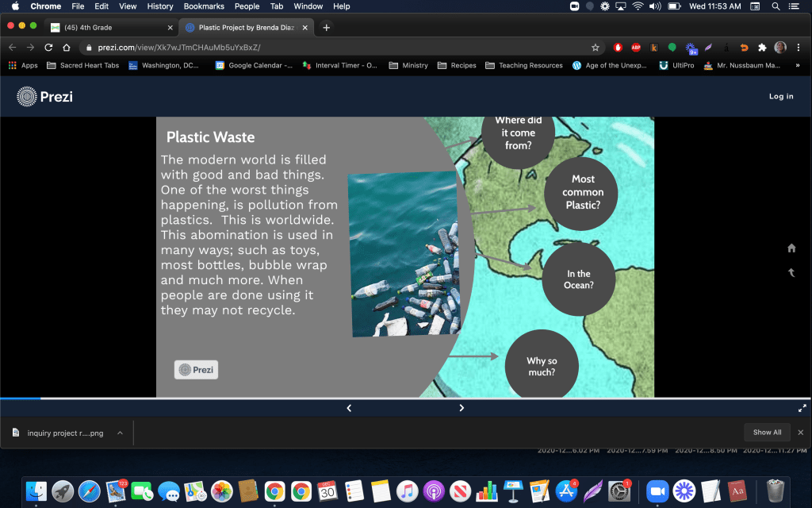Switch to the 4th Grade tab
Viewport: 812px width, 508px height.
111,27
